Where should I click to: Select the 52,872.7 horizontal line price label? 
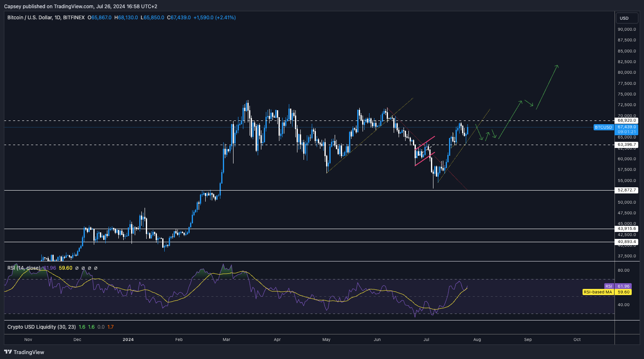click(x=627, y=190)
